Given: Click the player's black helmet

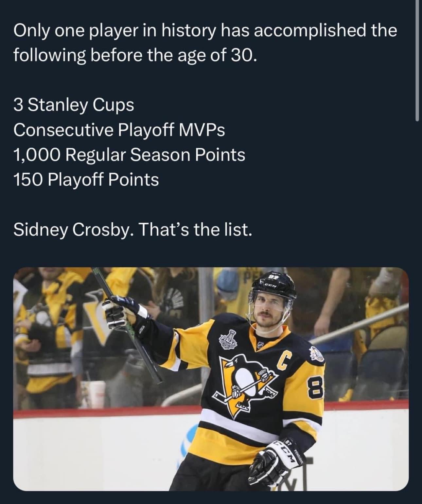Looking at the screenshot, I should pyautogui.click(x=275, y=287).
